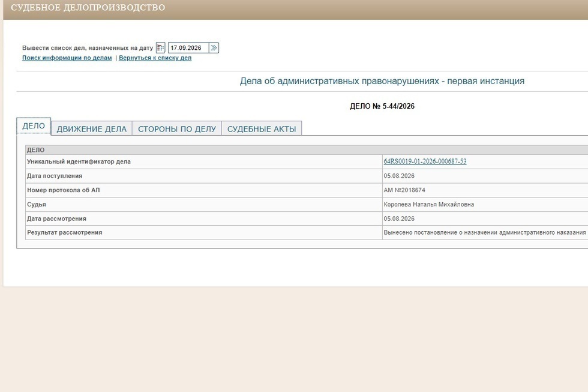This screenshot has height=392, width=588.
Task: Click the go arrow next to date field
Action: tap(214, 47)
